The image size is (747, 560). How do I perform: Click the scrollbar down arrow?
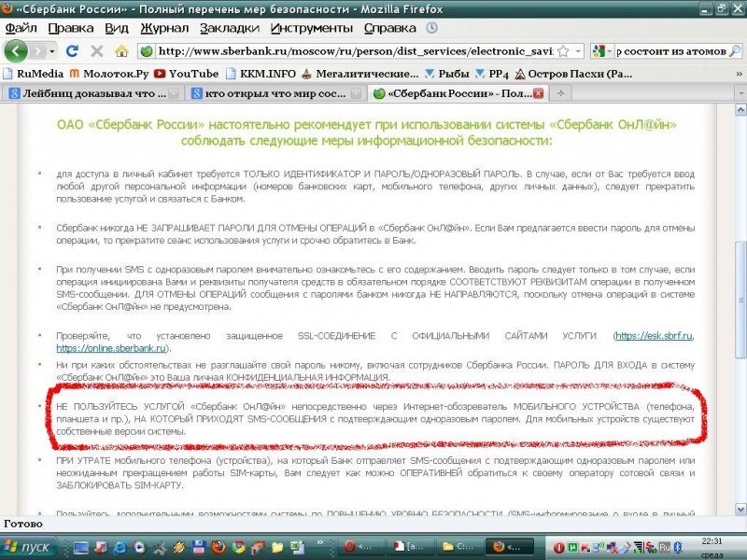tap(740, 509)
